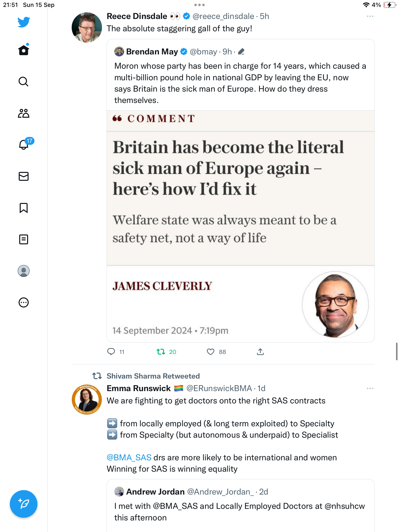The height and width of the screenshot is (532, 399).
Task: Open Messages envelope icon
Action: pos(24,176)
